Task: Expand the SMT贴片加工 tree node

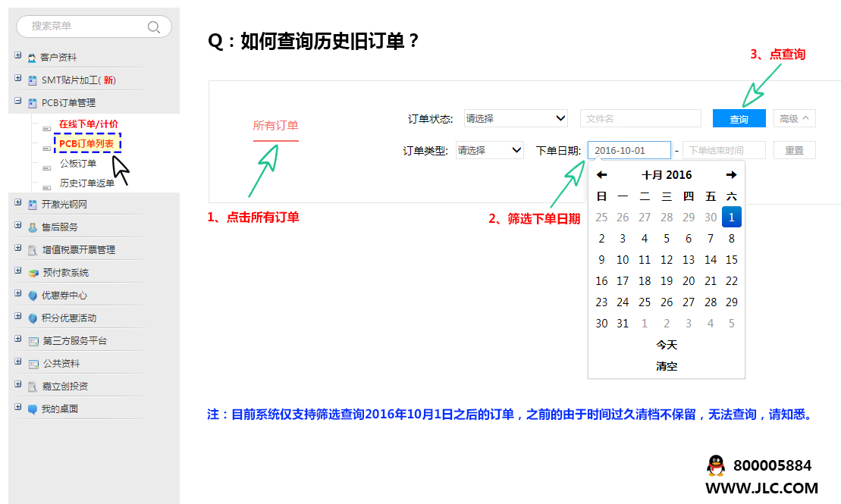Action: (18, 78)
